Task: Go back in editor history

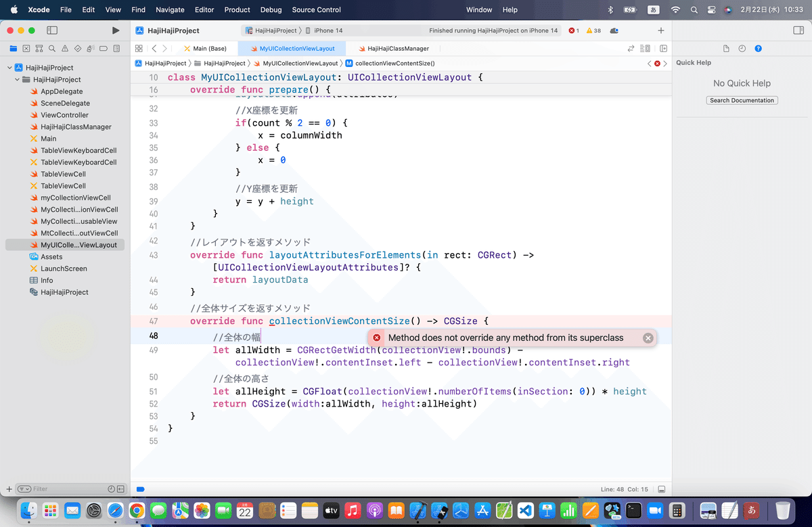Action: [154, 49]
